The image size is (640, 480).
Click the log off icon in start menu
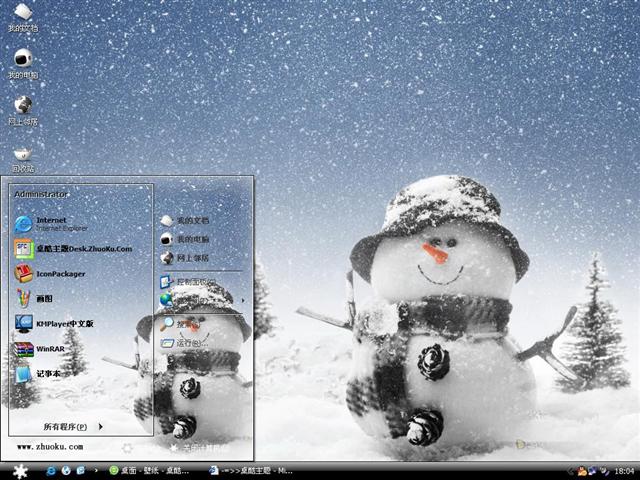[x=127, y=448]
